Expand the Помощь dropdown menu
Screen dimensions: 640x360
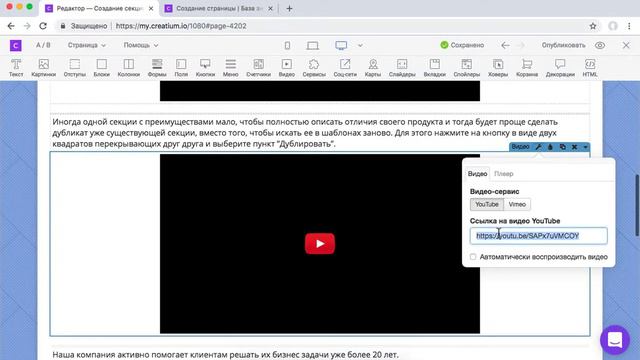141,45
